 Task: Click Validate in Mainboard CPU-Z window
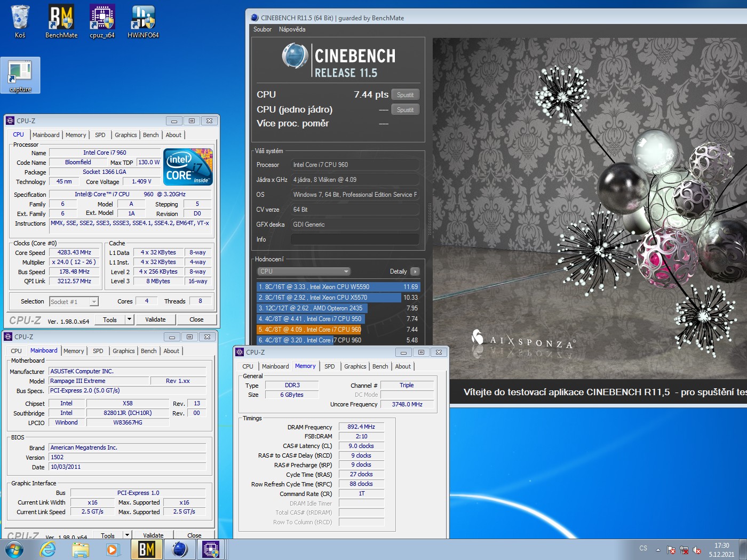pyautogui.click(x=153, y=535)
